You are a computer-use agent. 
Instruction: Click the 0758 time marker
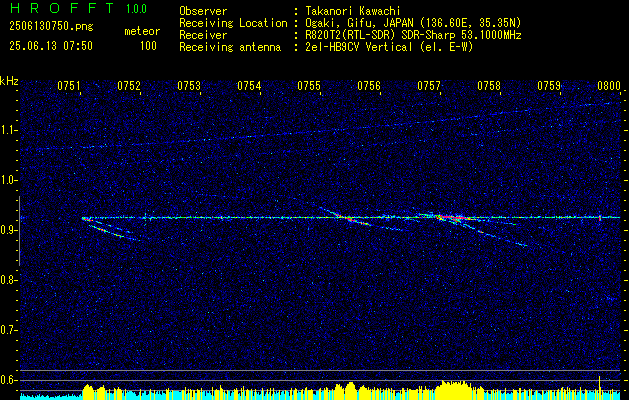coord(489,86)
